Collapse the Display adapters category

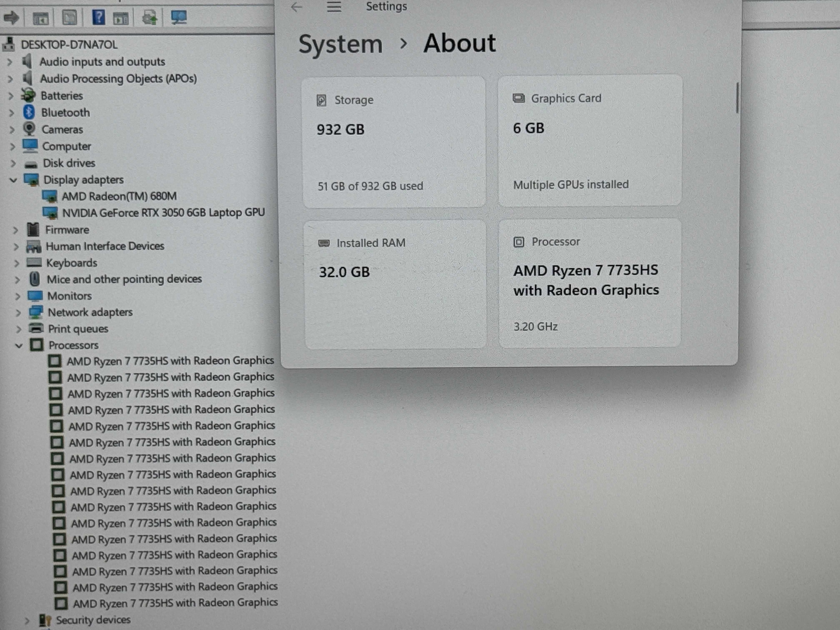(14, 180)
